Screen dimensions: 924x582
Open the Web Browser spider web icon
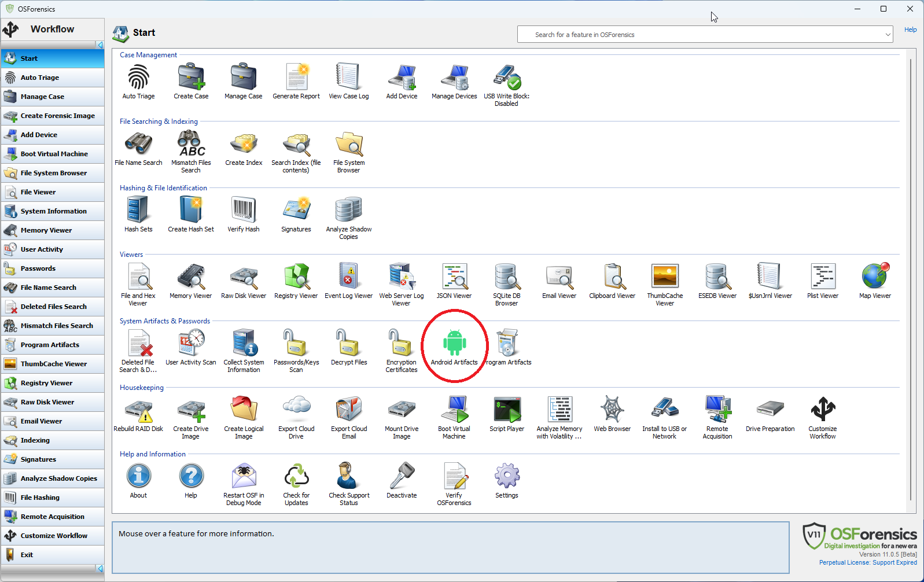coord(612,410)
